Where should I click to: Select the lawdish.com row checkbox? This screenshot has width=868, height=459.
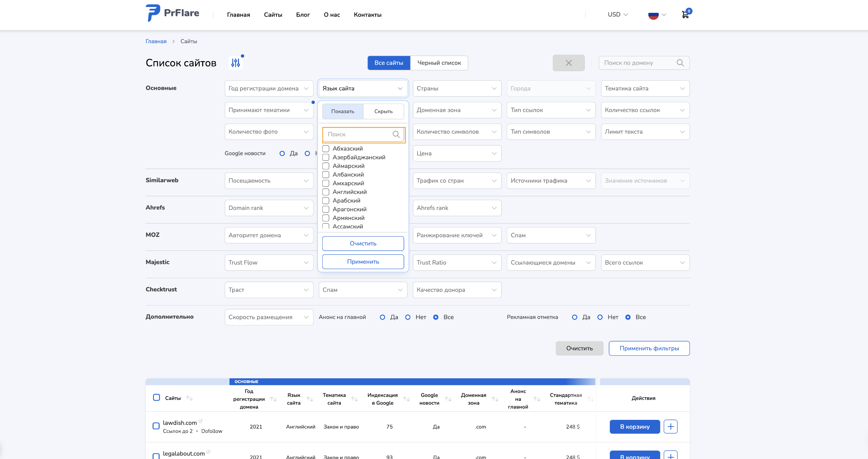point(156,426)
